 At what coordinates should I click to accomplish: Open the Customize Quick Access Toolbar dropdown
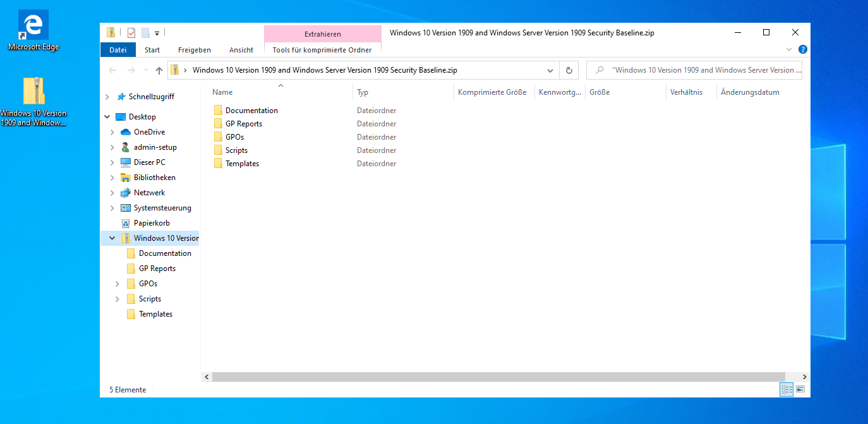[x=157, y=33]
